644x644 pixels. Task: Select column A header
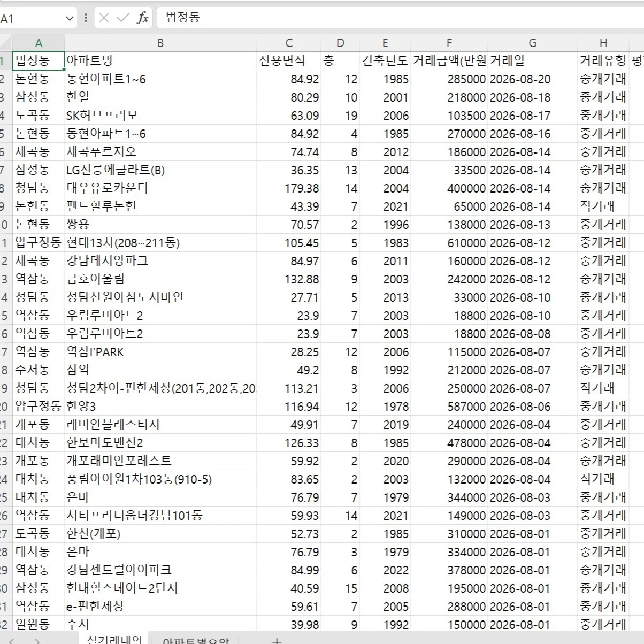[39, 43]
